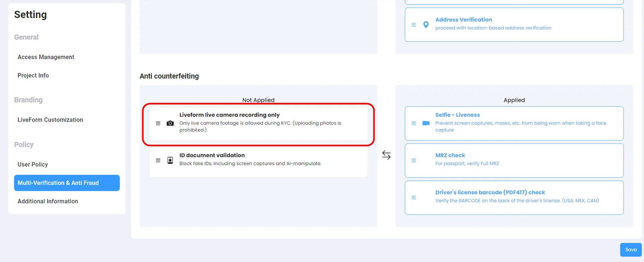Grab the drag handle of Liveform live camera recording
Screen dimensions: 644x262
158,123
